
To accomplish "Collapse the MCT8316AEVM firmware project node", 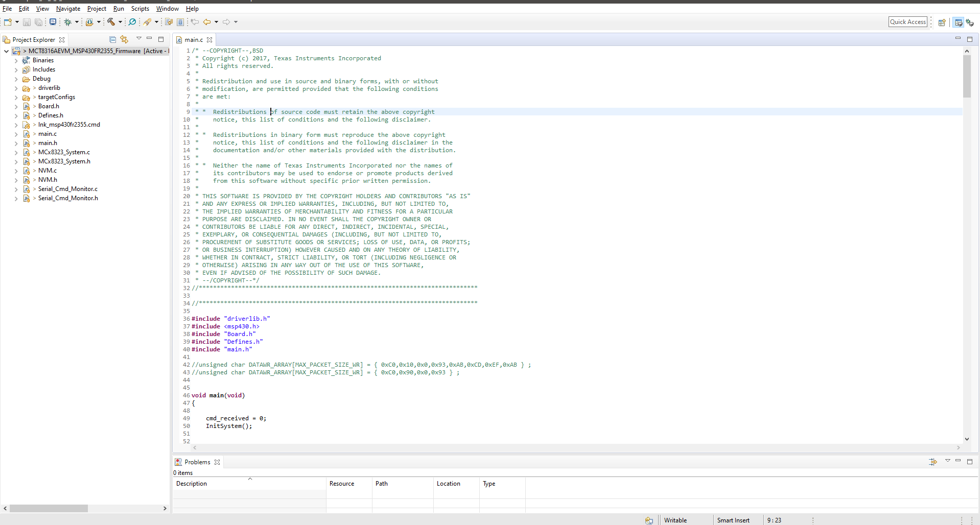I will click(5, 51).
